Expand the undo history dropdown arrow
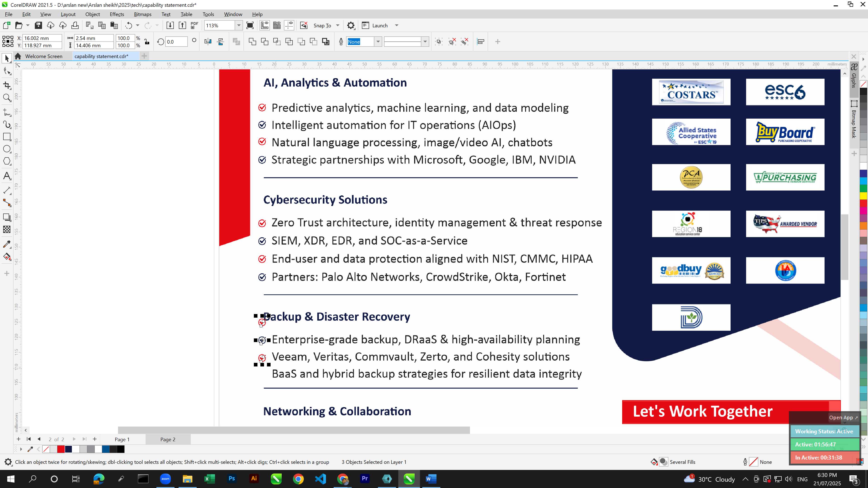The width and height of the screenshot is (868, 488). [x=137, y=25]
